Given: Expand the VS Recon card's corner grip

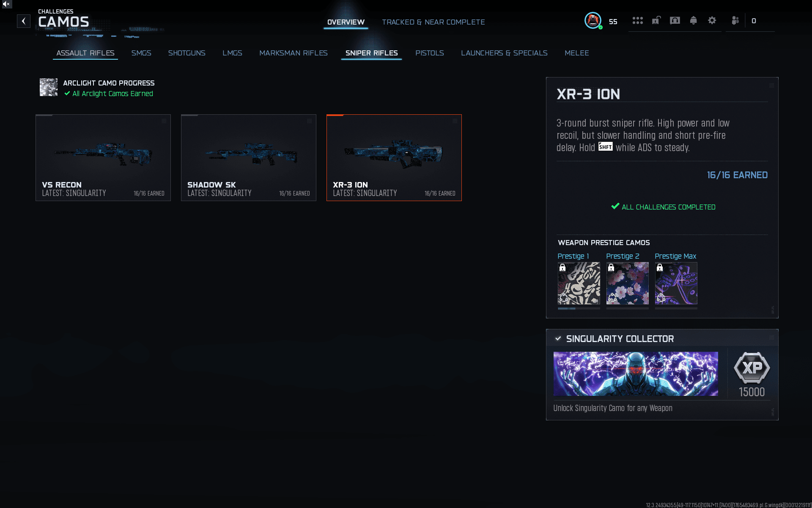Looking at the screenshot, I should pyautogui.click(x=164, y=121).
